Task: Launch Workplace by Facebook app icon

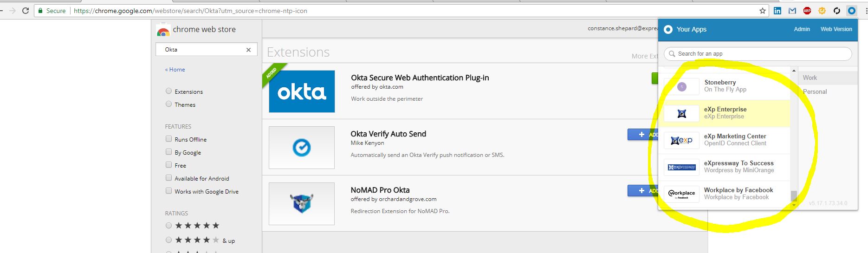Action: pos(681,194)
